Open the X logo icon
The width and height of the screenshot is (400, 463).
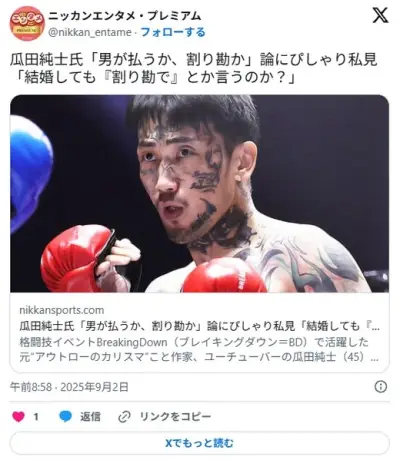pos(380,15)
